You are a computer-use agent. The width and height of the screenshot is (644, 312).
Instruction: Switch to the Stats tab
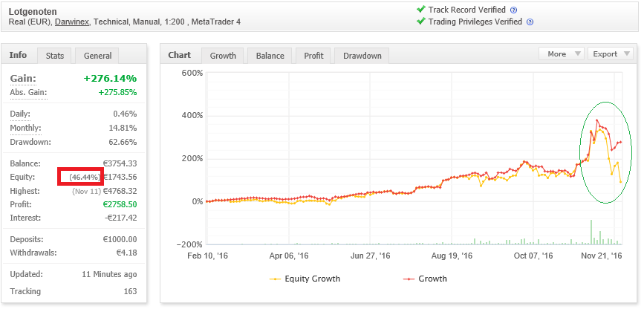tap(54, 56)
